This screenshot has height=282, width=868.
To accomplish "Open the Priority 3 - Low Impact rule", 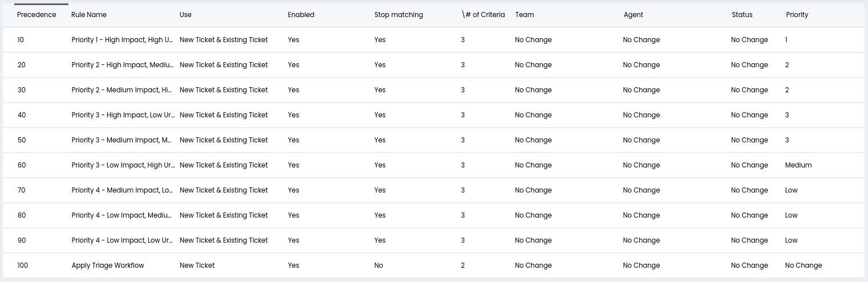I will [122, 165].
